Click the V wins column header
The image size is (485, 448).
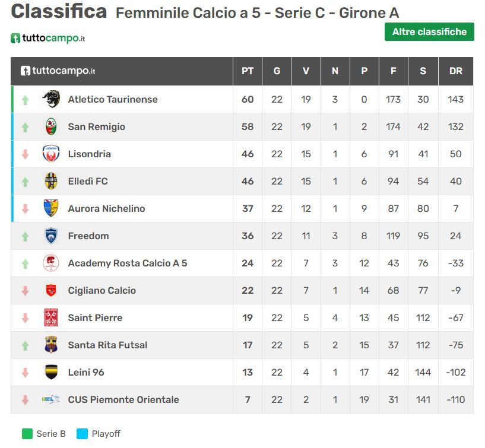[x=306, y=71]
